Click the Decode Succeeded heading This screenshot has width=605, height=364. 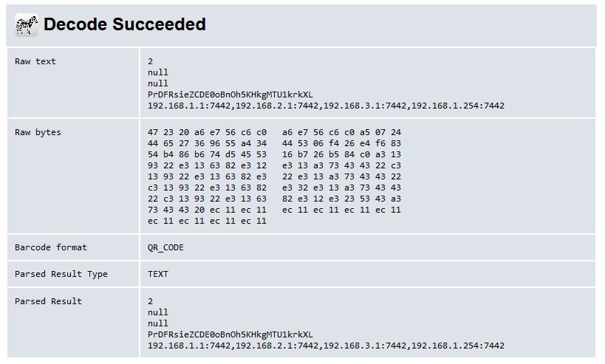click(x=125, y=24)
